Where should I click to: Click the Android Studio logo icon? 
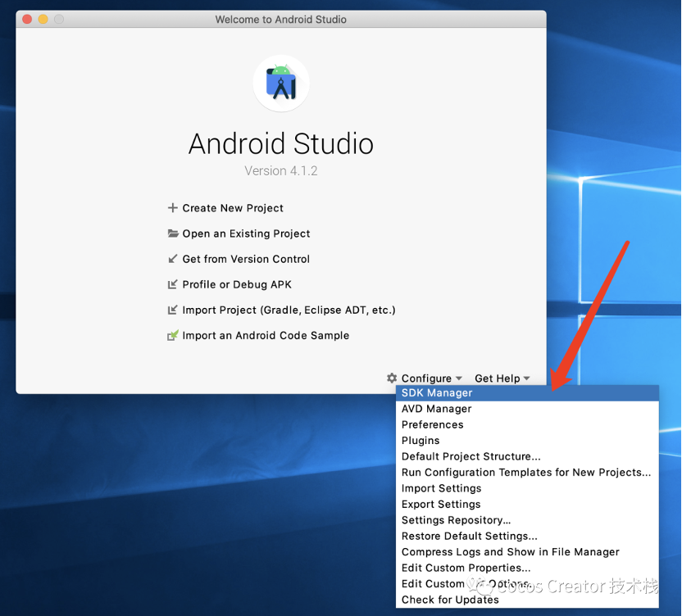point(281,84)
